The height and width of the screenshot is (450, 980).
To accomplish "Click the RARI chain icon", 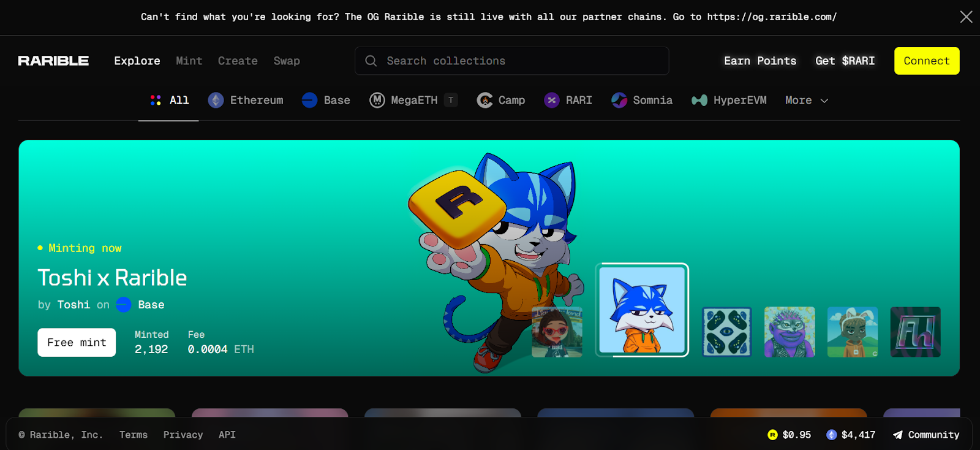I will coord(552,100).
